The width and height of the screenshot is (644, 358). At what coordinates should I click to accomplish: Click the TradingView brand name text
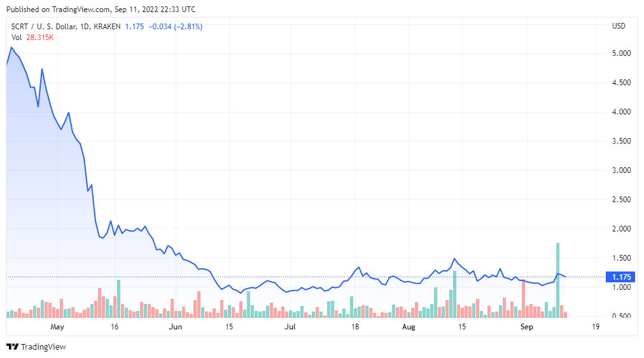pos(43,347)
